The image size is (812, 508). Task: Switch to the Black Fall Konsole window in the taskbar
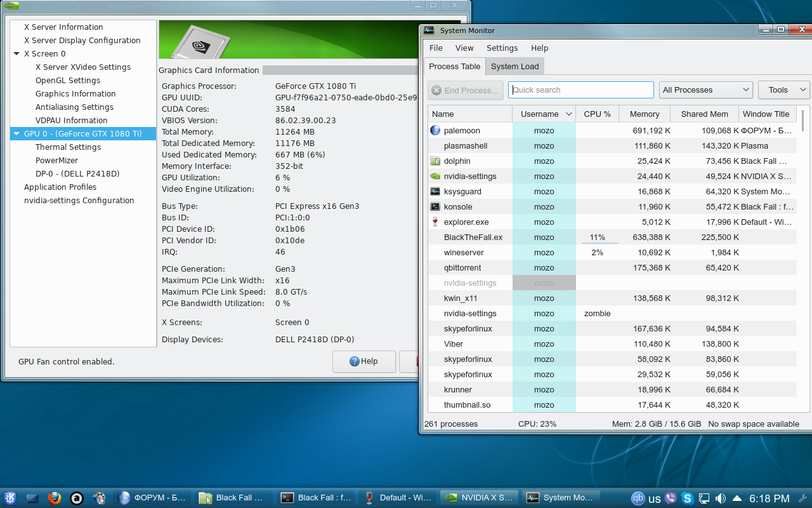click(x=316, y=498)
